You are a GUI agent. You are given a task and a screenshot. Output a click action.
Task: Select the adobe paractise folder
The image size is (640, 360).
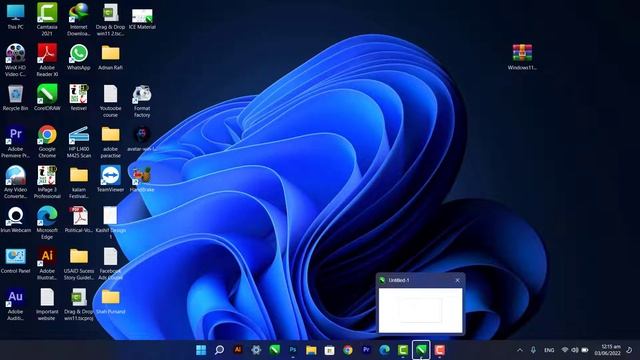[110, 141]
